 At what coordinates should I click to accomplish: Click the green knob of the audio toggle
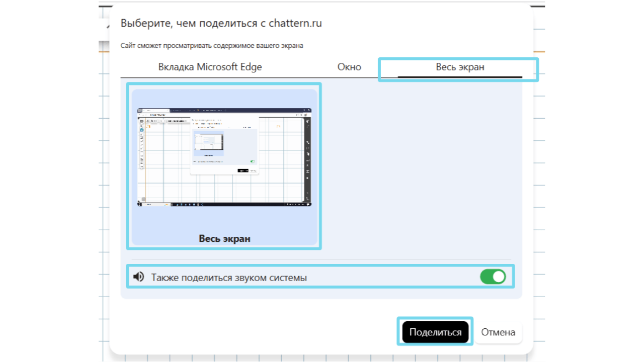click(x=499, y=277)
